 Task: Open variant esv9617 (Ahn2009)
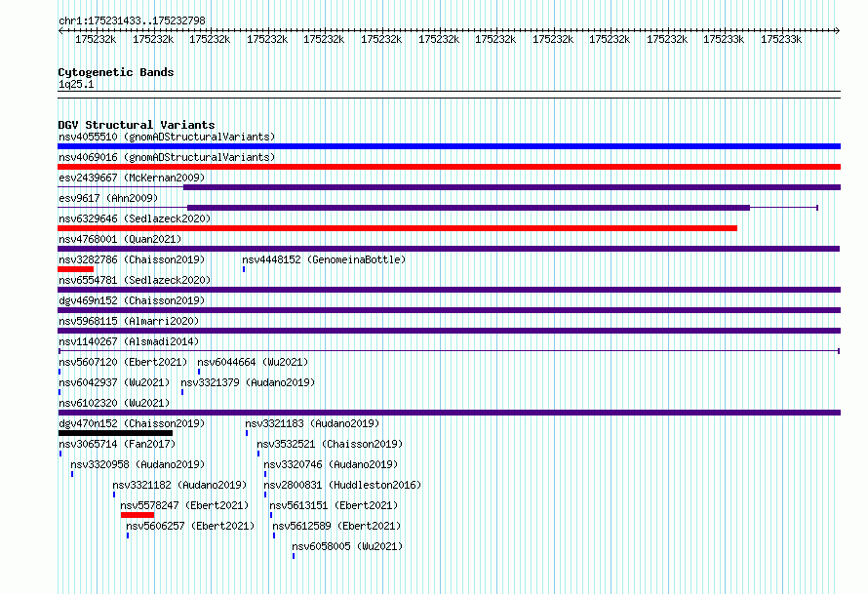[x=108, y=198]
